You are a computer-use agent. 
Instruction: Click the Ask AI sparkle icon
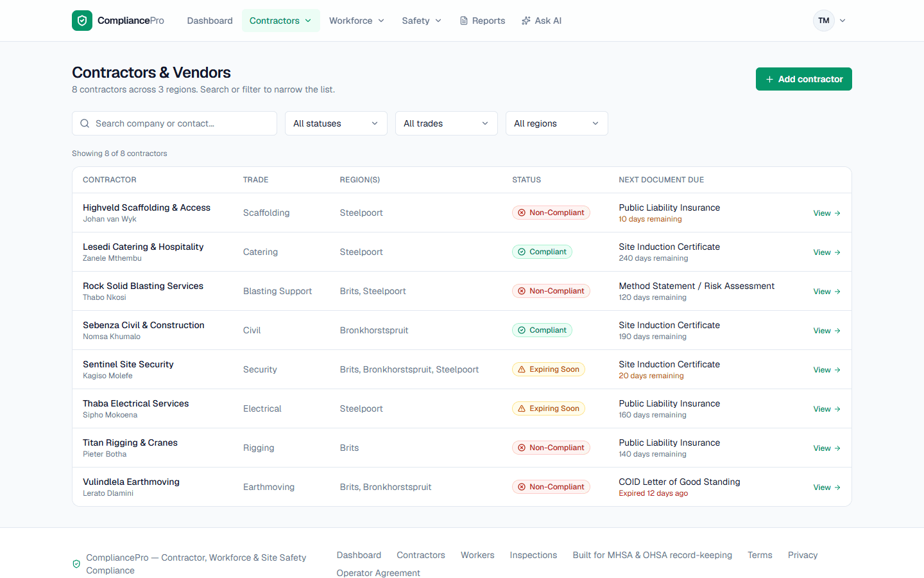pyautogui.click(x=526, y=21)
